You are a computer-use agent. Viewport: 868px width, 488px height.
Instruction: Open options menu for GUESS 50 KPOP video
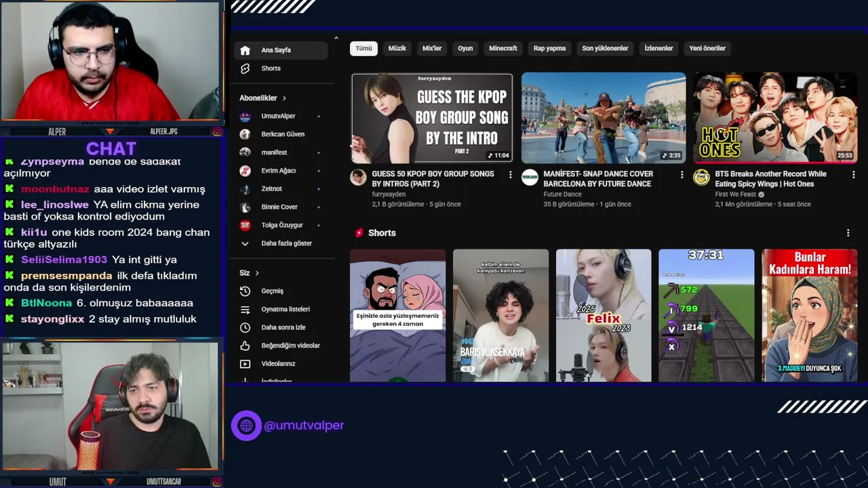(x=511, y=175)
